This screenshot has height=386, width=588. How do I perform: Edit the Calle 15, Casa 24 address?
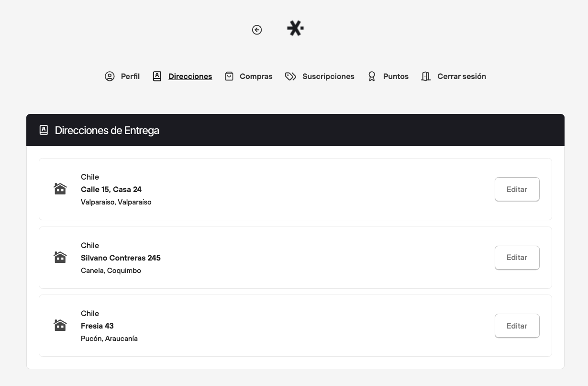[517, 189]
